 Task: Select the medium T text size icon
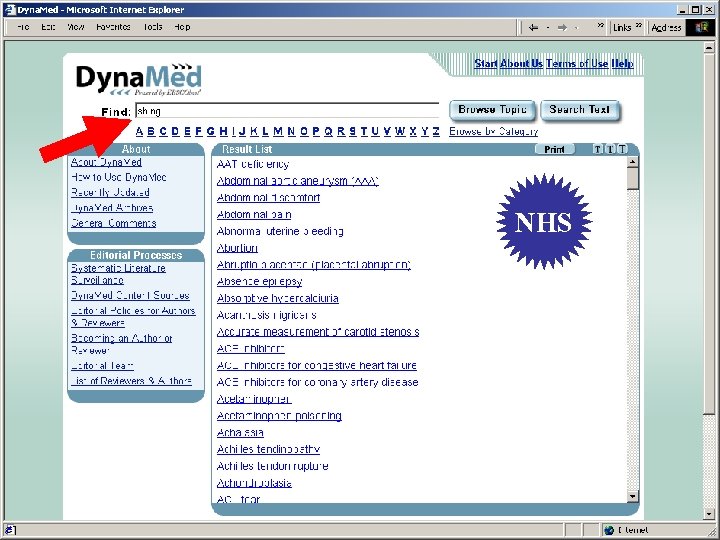coord(610,149)
